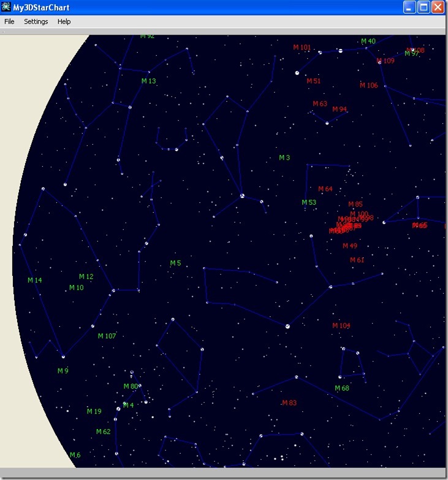Minimize the My3DStarChart window

[409, 7]
